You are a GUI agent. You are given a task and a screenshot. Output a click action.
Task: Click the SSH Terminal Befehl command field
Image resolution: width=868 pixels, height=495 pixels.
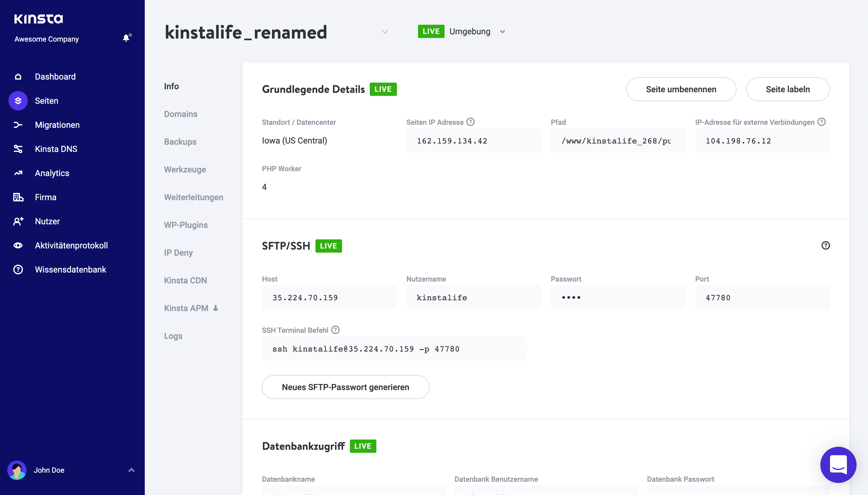(394, 349)
